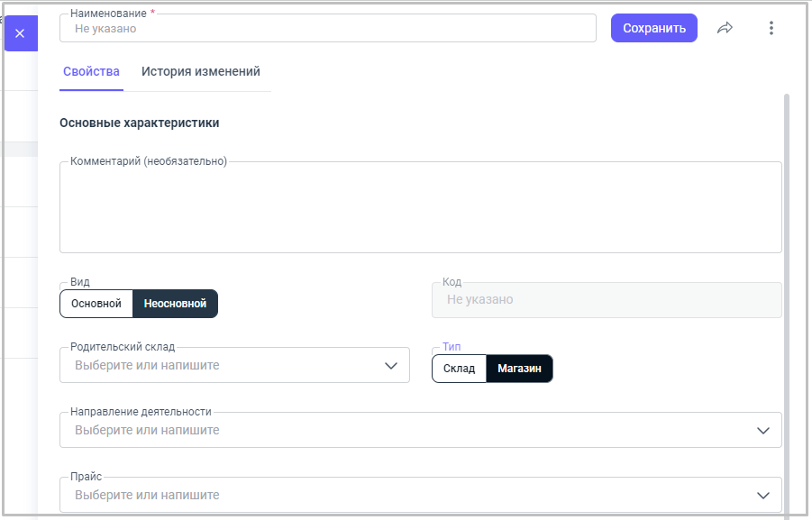
Task: Select Основной in the Вид toggle
Action: (x=96, y=304)
